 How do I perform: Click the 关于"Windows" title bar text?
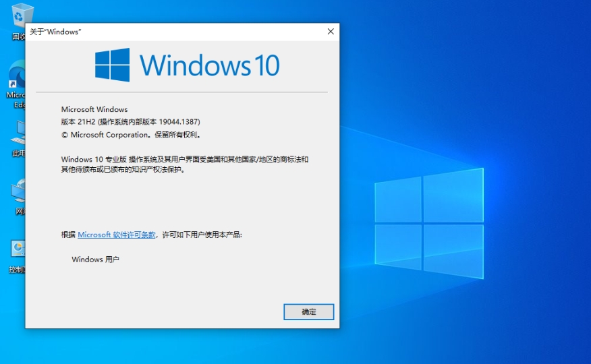[x=55, y=32]
